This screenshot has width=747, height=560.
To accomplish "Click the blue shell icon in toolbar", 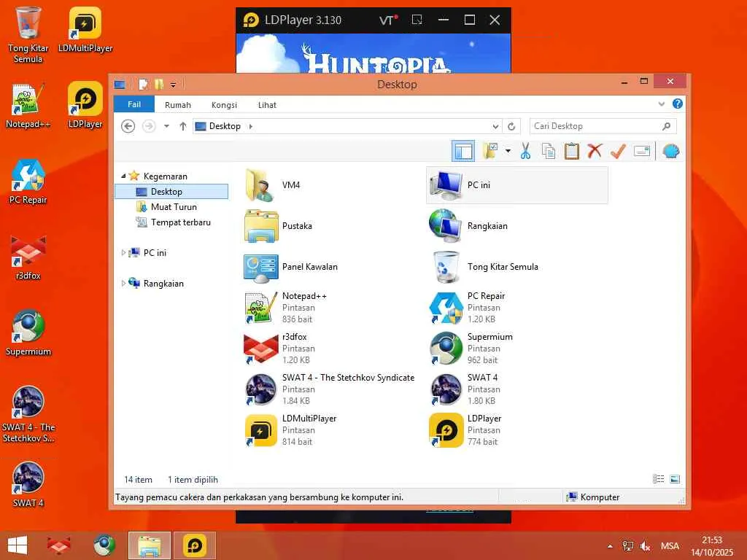I will click(671, 152).
